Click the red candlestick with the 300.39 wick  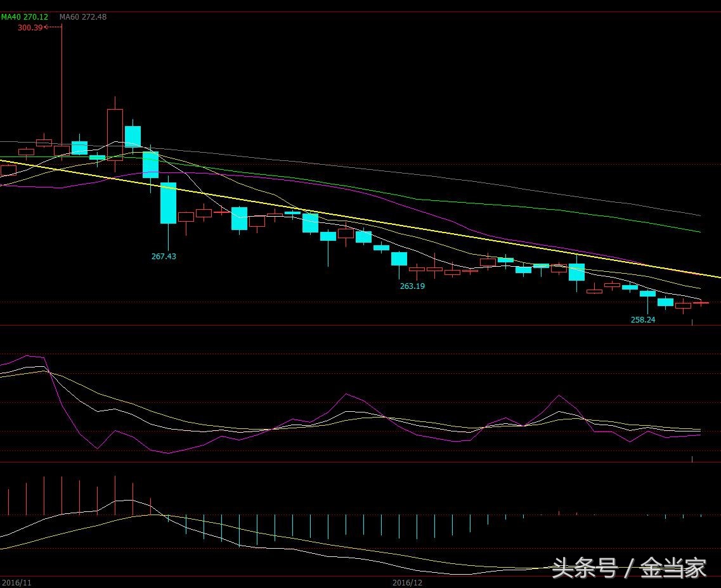click(62, 150)
